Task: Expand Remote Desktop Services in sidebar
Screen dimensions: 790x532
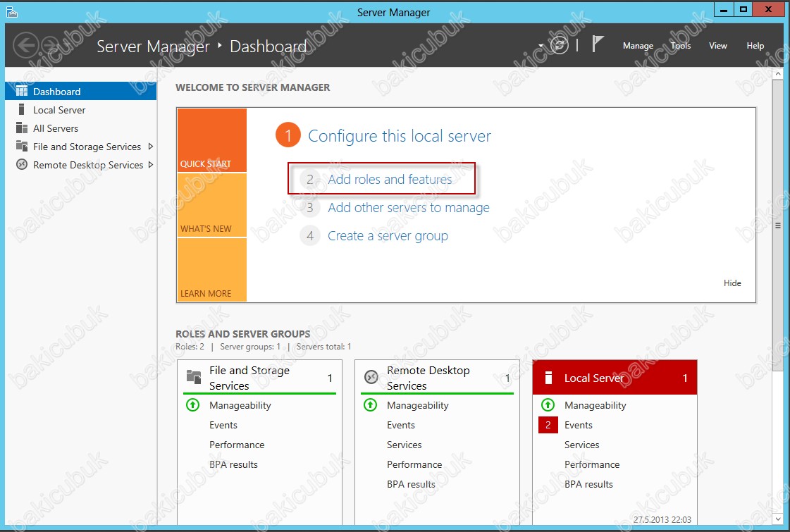Action: [150, 165]
